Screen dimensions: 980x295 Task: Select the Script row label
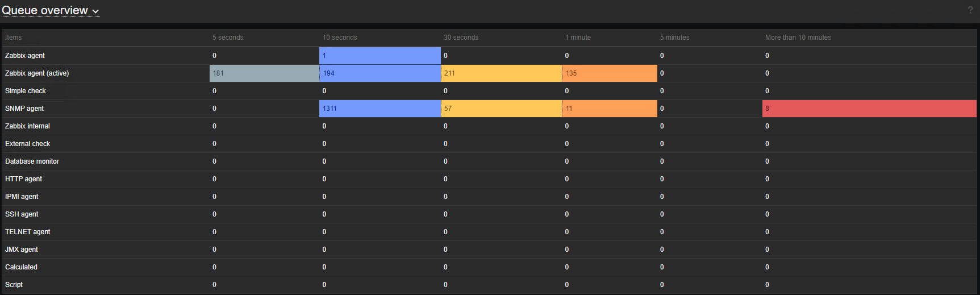(14, 285)
